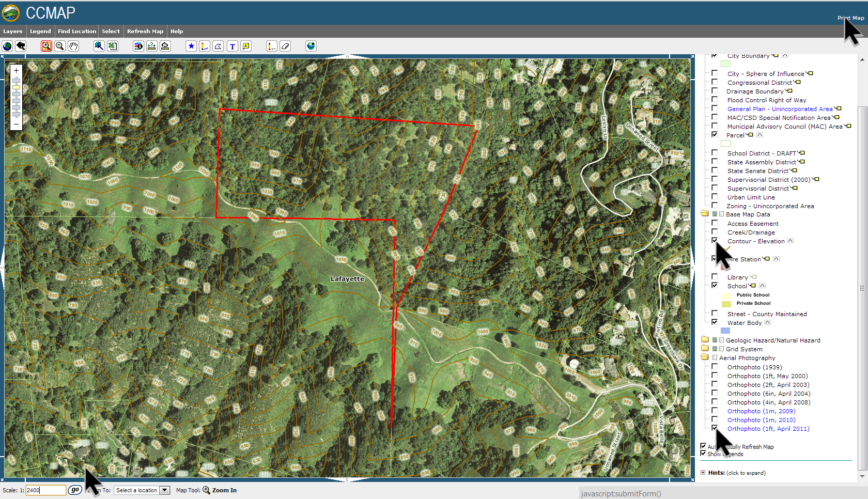Click the map zoom level slider
The width and height of the screenshot is (868, 499).
click(16, 98)
